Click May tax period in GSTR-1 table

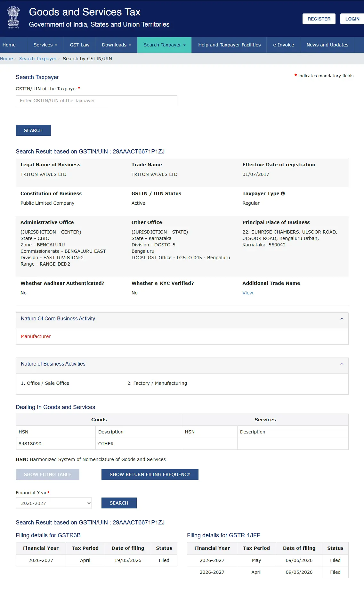click(x=256, y=560)
